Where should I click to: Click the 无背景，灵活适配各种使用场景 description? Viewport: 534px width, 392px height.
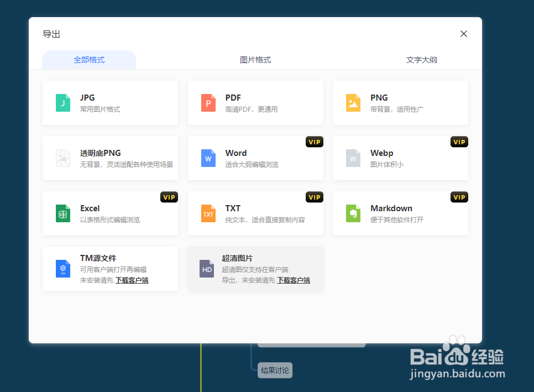127,165
